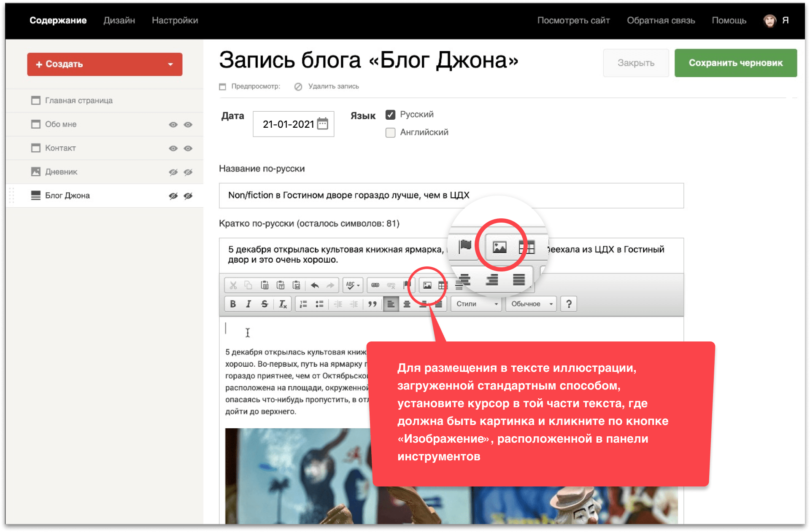The width and height of the screenshot is (810, 532).
Task: Apply strikethrough formatting
Action: click(x=265, y=304)
